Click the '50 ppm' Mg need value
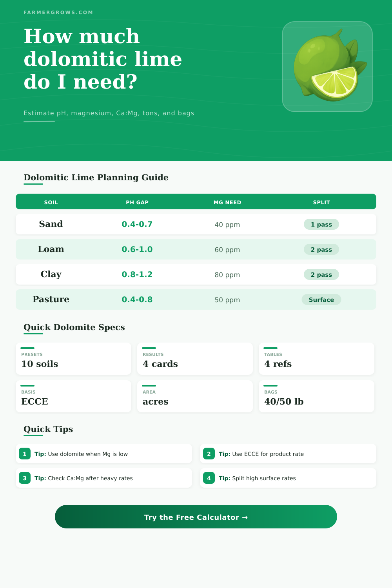This screenshot has height=588, width=392. (227, 300)
